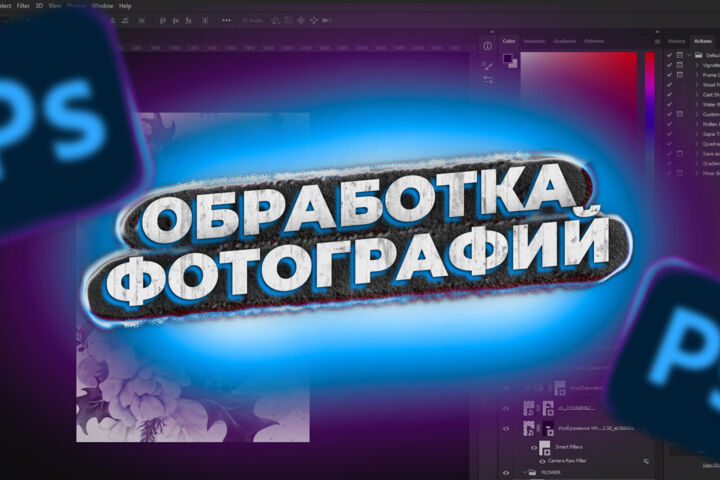Open the 3D menu
Screen dimensions: 720x480
pos(39,6)
